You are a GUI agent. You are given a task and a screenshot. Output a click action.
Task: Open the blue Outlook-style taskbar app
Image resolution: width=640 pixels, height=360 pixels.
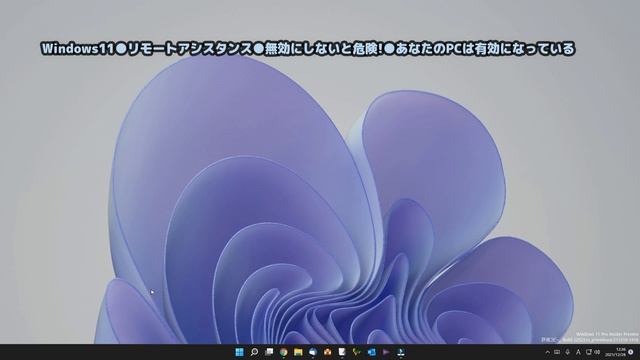pyautogui.click(x=371, y=352)
